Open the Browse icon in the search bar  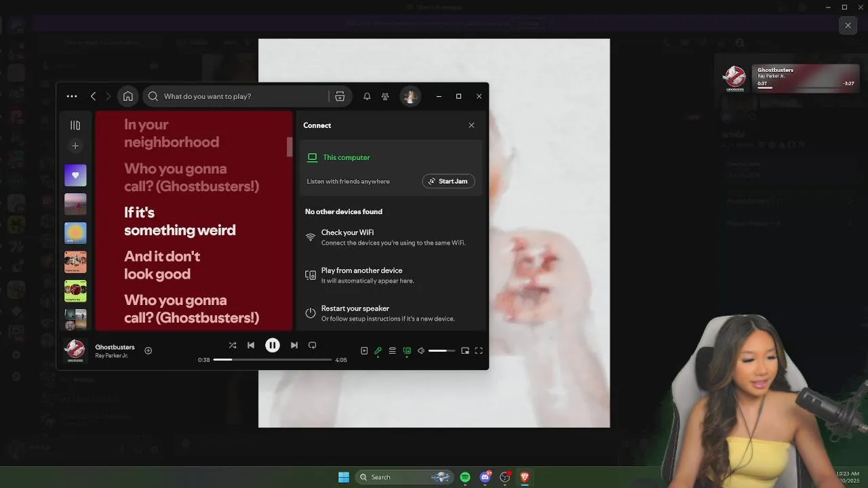click(340, 96)
